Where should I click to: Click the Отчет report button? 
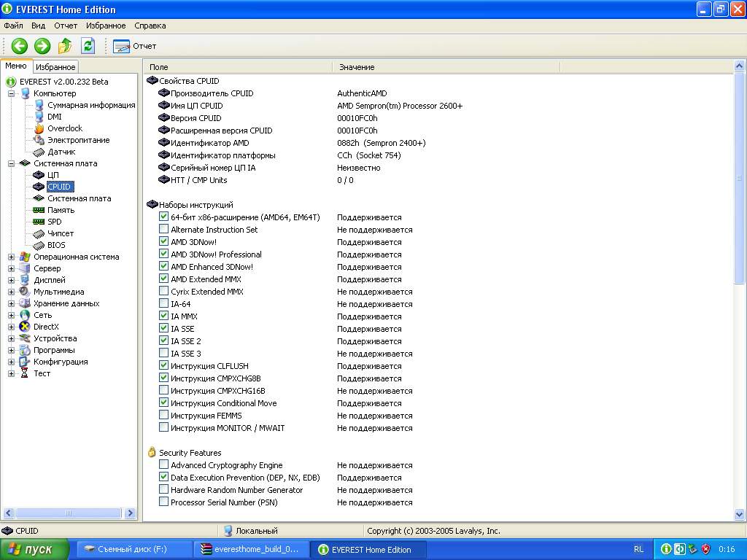click(135, 46)
